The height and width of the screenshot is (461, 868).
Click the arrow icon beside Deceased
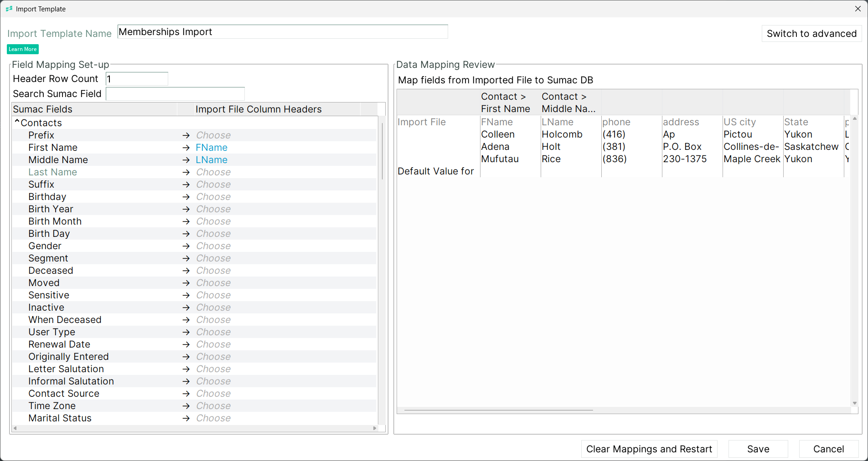(186, 271)
